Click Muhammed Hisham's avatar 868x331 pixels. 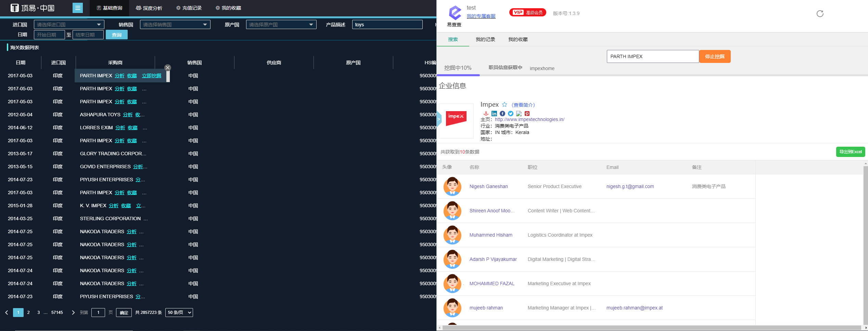tap(452, 235)
